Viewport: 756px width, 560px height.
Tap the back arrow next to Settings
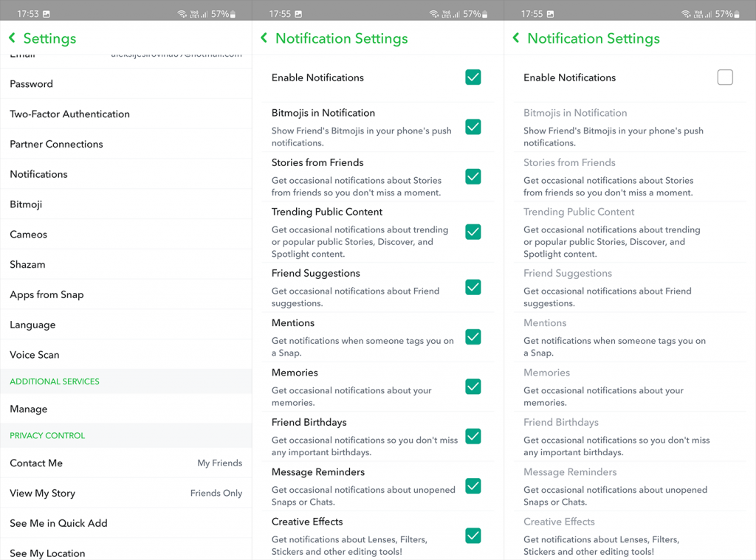click(12, 38)
